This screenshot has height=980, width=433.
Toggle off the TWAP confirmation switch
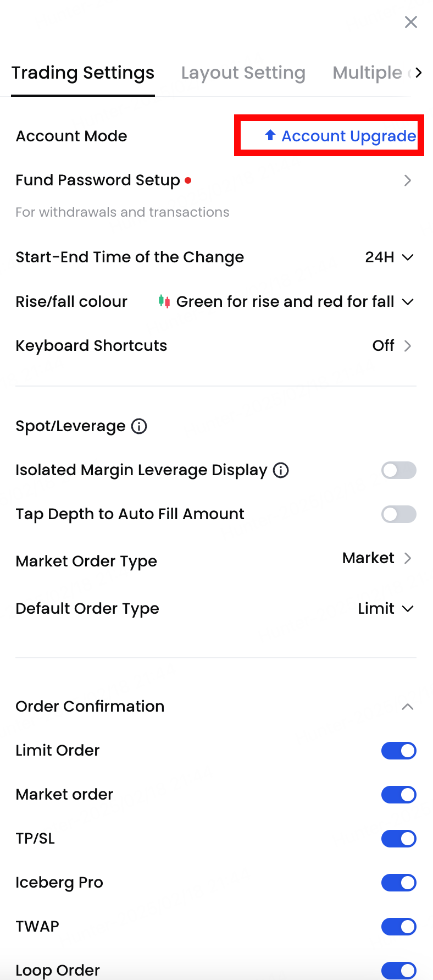398,927
